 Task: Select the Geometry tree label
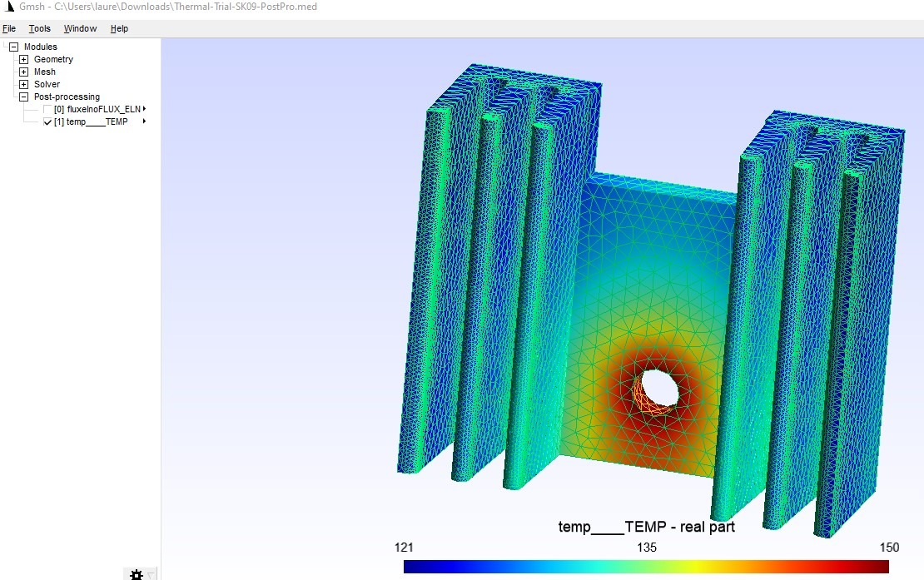pos(53,59)
